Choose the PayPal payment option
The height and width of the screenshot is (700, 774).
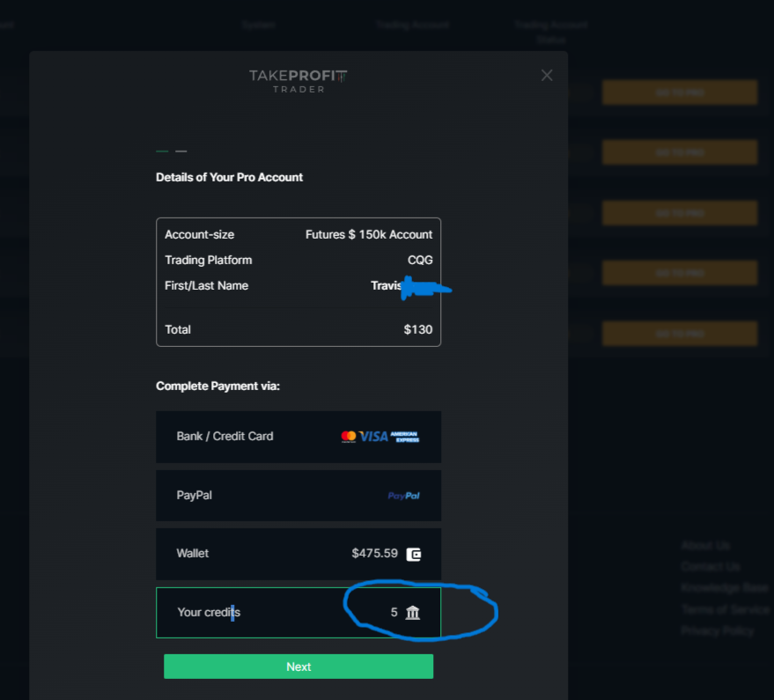[x=299, y=496]
